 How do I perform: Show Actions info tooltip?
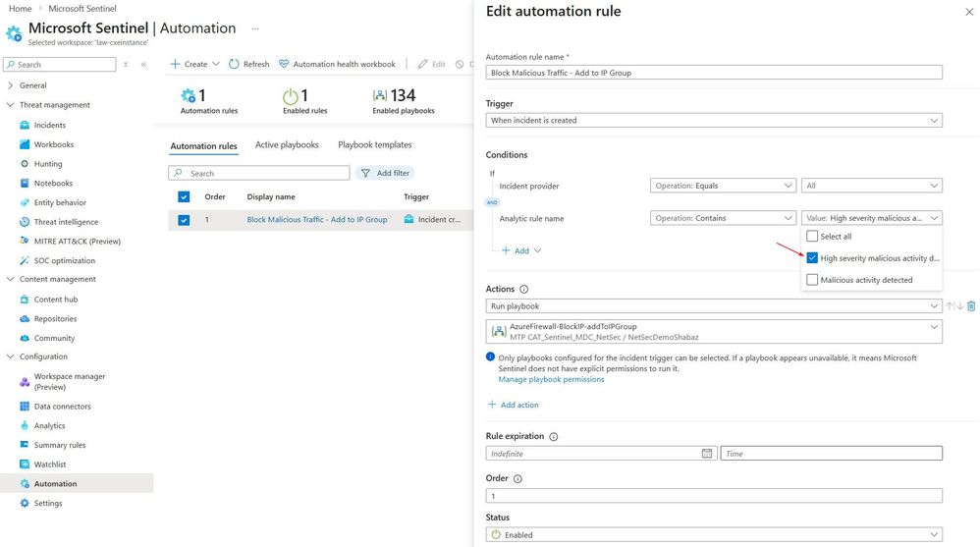[523, 289]
